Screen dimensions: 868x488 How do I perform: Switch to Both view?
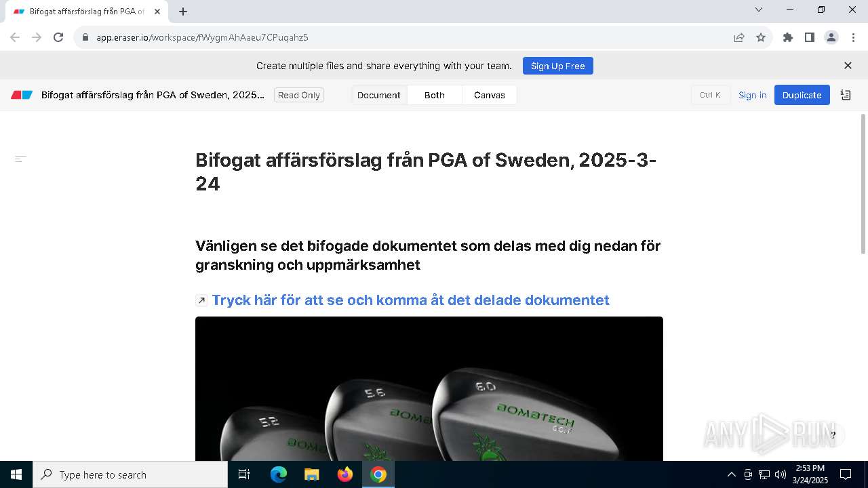pos(435,95)
